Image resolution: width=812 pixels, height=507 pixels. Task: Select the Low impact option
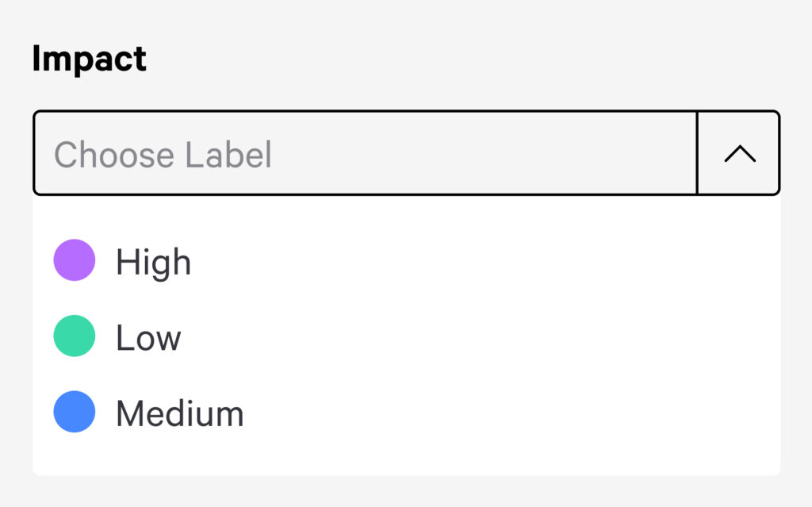coord(148,338)
